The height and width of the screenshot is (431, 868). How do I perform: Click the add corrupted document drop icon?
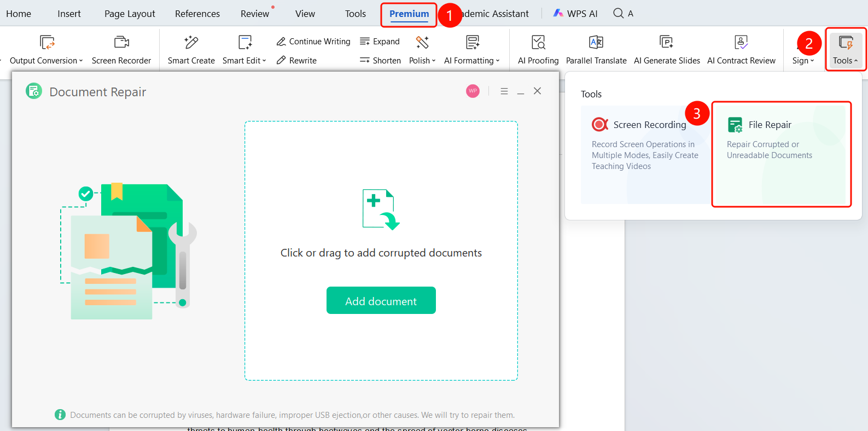tap(381, 209)
